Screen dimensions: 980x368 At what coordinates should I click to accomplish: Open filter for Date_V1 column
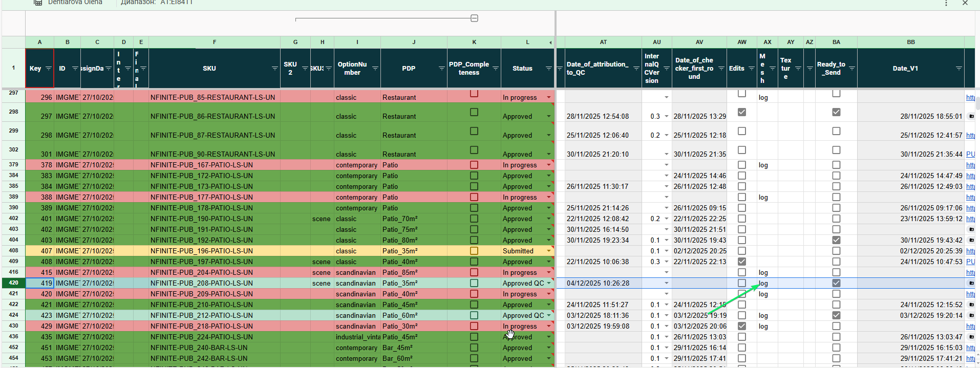tap(958, 69)
